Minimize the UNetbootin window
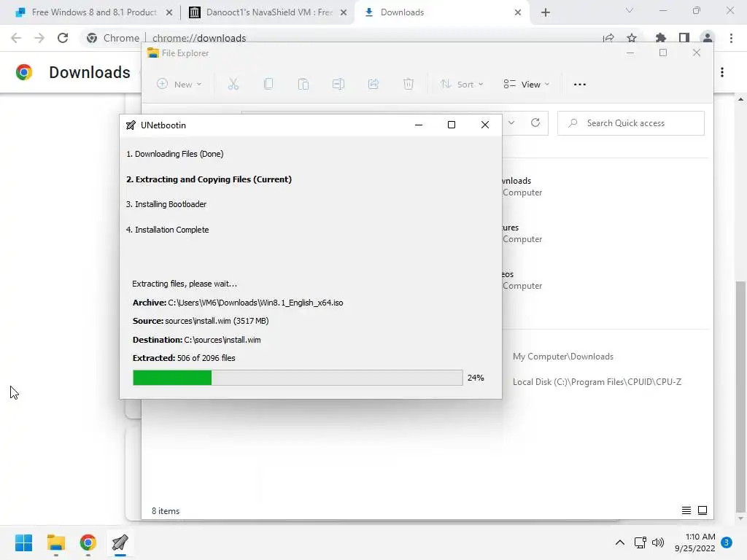This screenshot has height=560, width=747. pos(418,125)
